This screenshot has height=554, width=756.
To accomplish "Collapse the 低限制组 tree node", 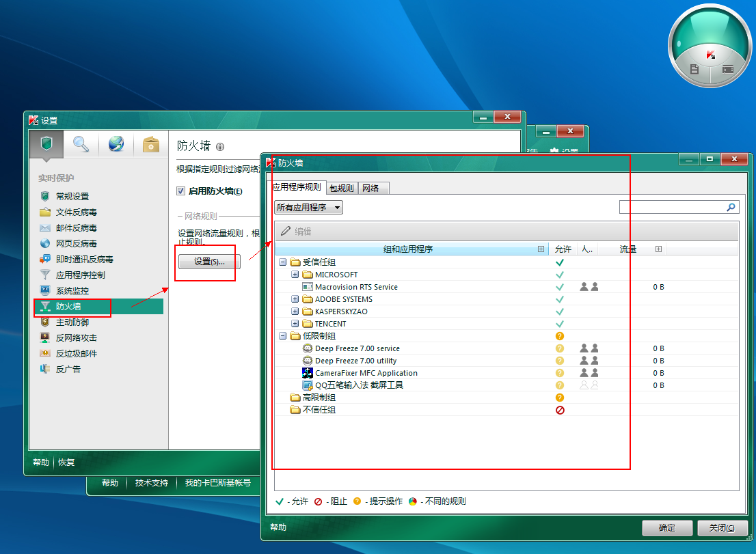I will click(282, 336).
